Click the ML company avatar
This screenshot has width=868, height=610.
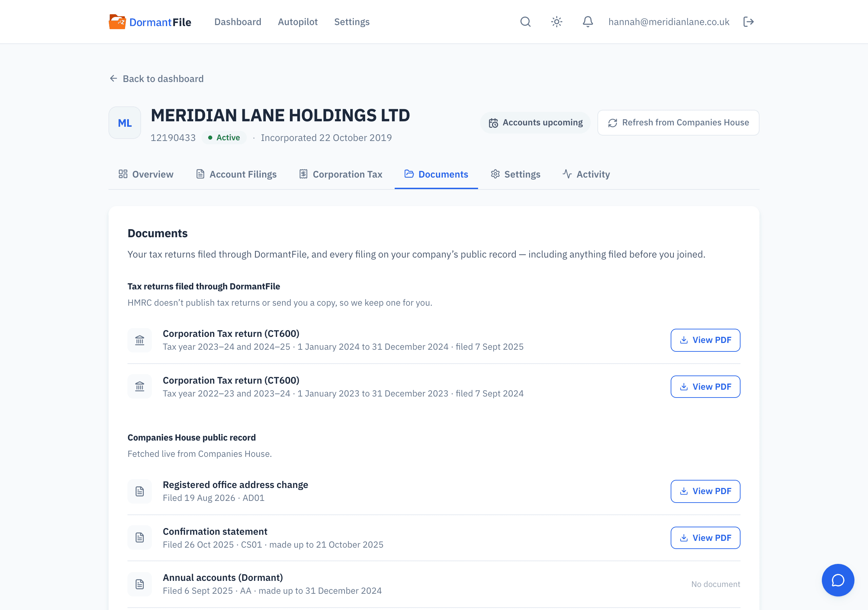pos(125,123)
